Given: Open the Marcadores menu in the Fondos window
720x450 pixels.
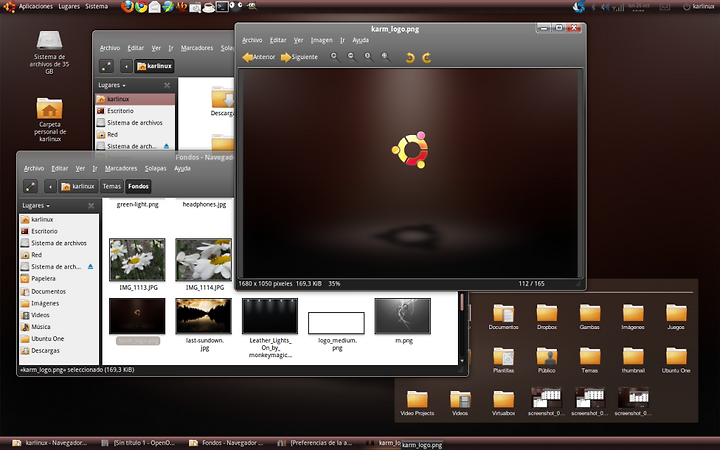Looking at the screenshot, I should [x=121, y=169].
